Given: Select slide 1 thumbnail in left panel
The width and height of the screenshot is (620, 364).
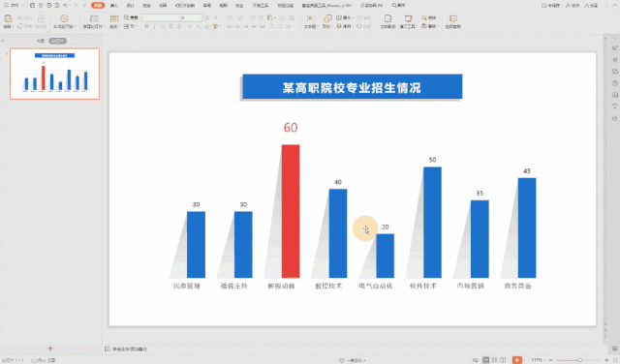Looking at the screenshot, I should pos(54,74).
